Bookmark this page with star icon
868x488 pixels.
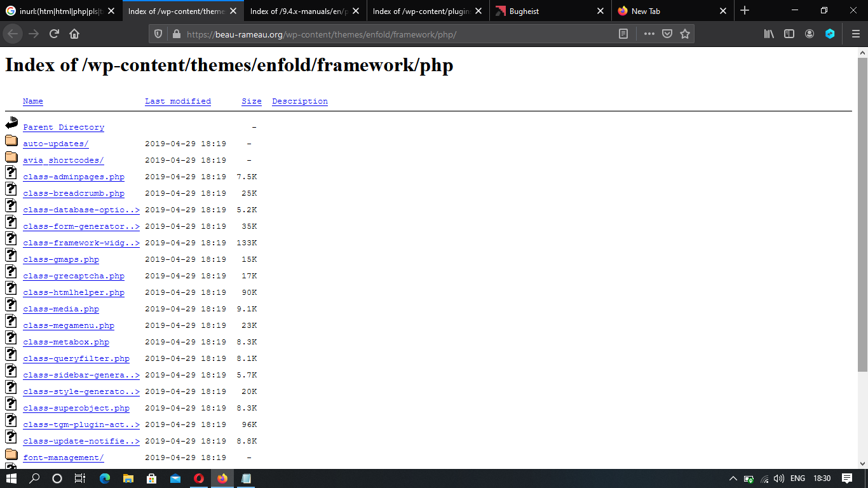[x=685, y=34]
